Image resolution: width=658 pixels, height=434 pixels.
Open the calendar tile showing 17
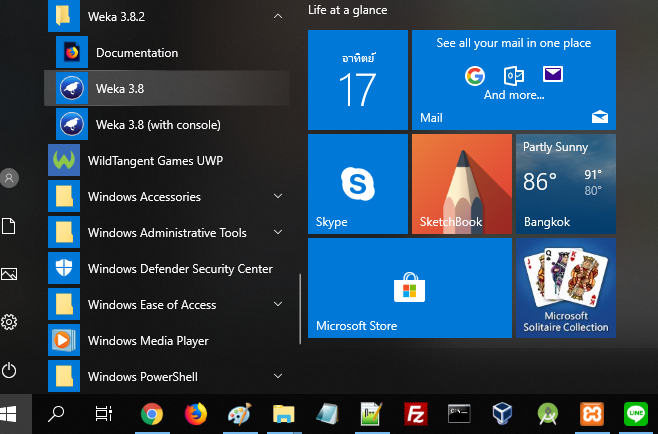(357, 80)
